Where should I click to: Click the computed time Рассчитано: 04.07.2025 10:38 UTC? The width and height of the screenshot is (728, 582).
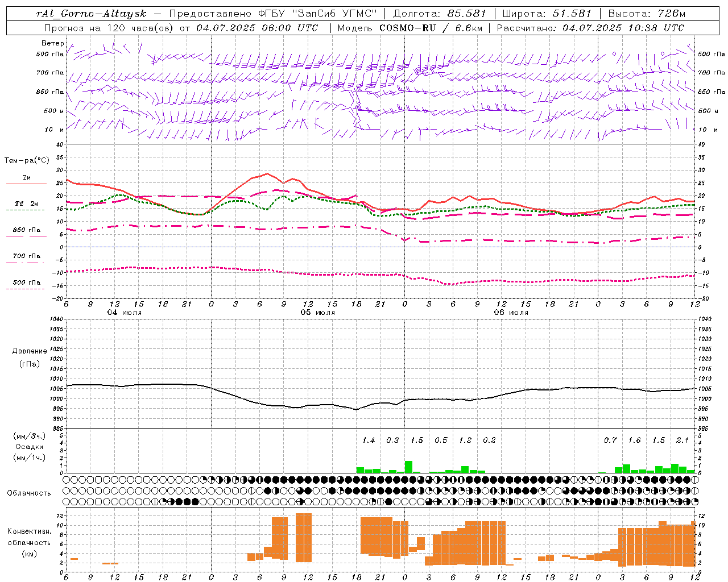click(590, 28)
